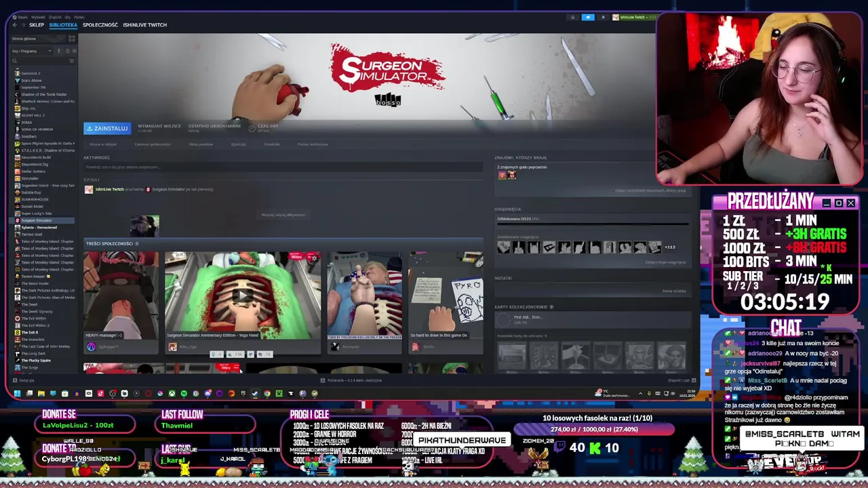Click the library search field
Image resolution: width=868 pixels, height=488 pixels.
(39, 61)
